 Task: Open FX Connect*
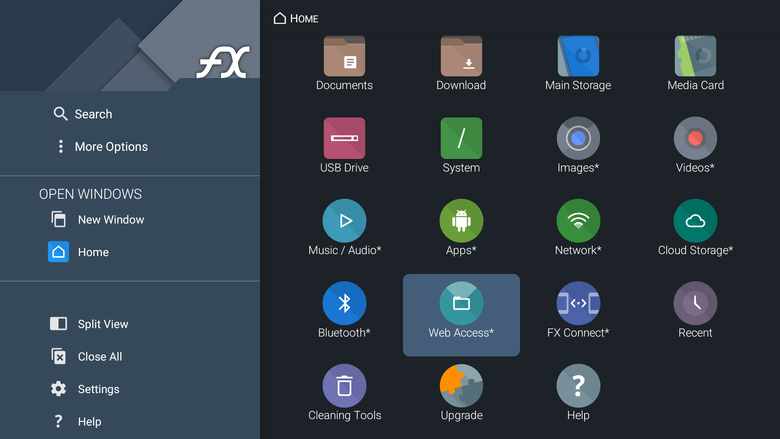[578, 311]
